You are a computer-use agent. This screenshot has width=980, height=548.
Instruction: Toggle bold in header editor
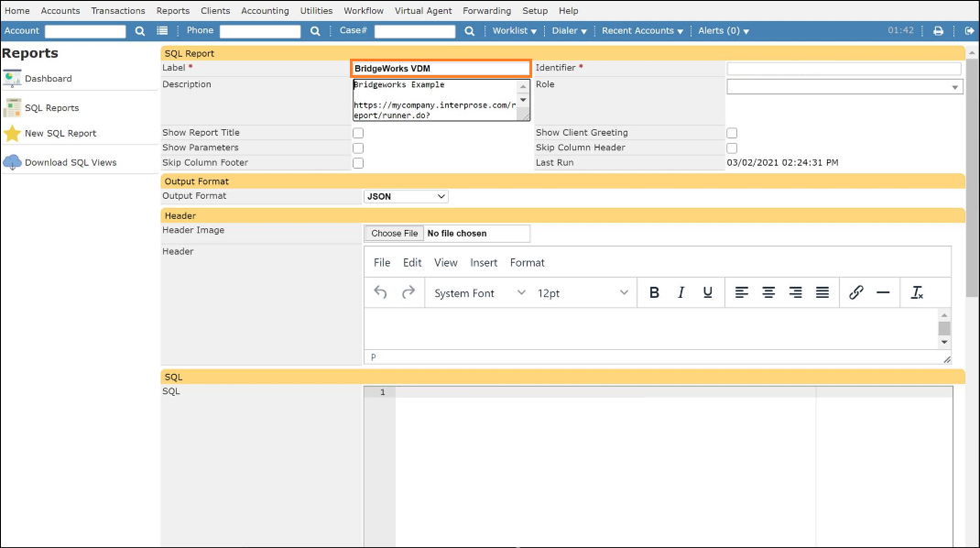pos(654,292)
